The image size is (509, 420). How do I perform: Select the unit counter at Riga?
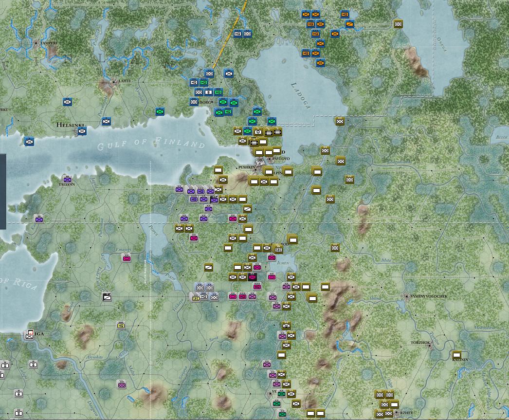[x=30, y=335]
